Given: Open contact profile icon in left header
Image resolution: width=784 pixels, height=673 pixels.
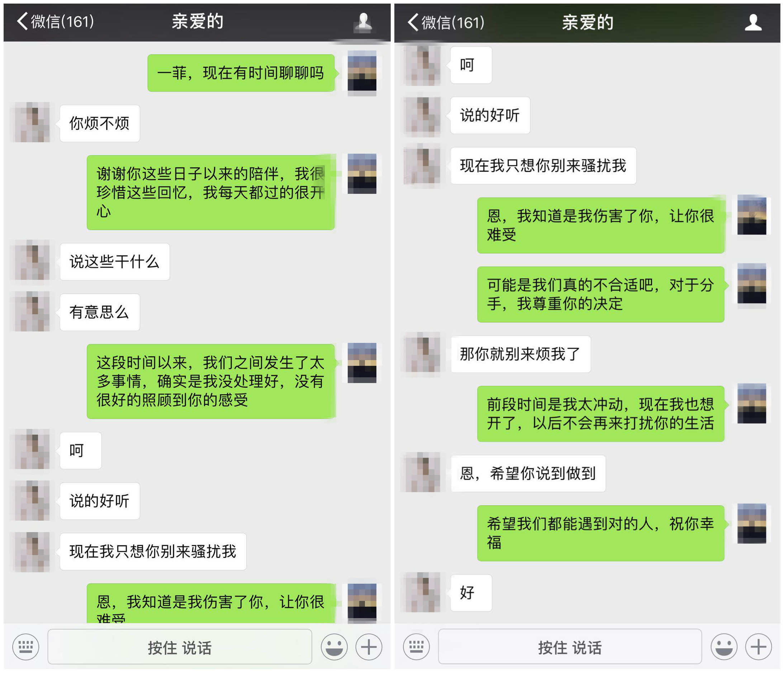Looking at the screenshot, I should (x=364, y=21).
